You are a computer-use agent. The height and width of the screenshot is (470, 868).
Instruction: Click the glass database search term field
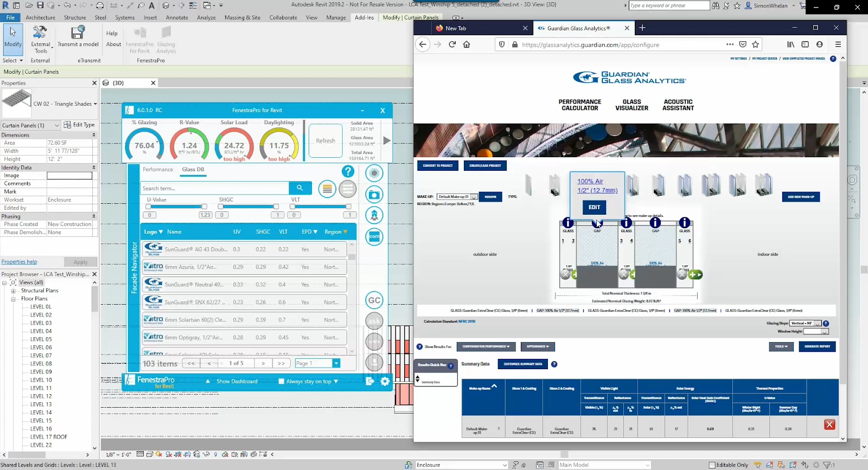coord(215,188)
